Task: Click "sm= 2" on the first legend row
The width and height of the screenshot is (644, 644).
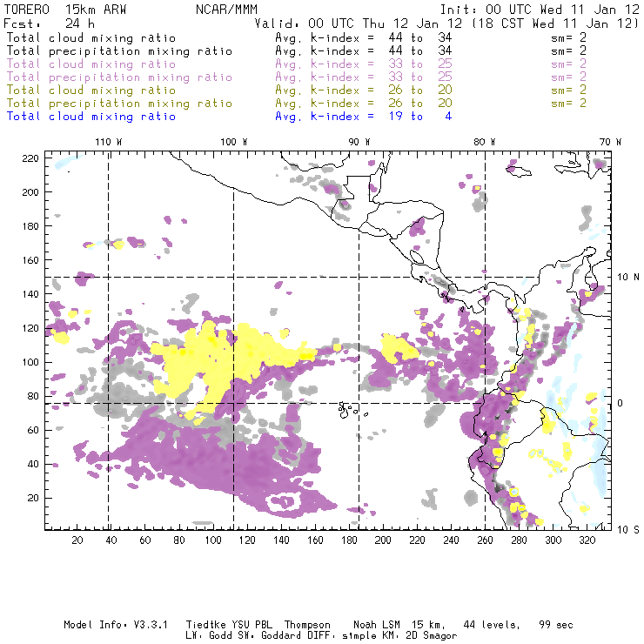Action: click(568, 38)
